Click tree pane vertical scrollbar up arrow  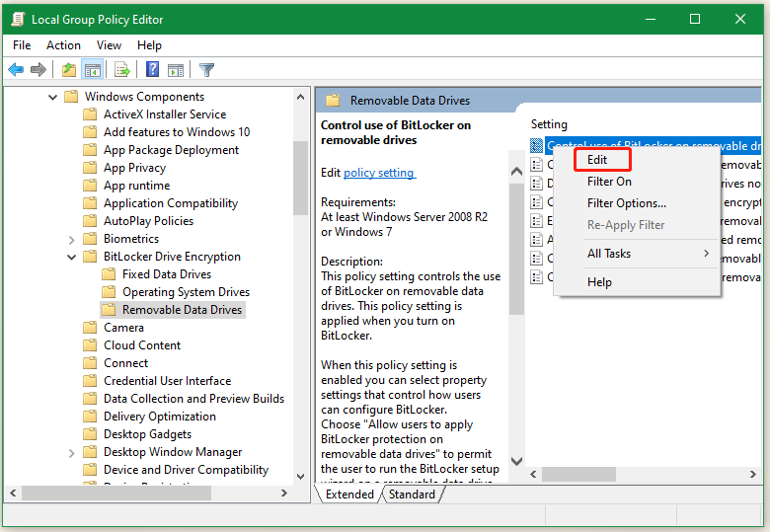[300, 97]
